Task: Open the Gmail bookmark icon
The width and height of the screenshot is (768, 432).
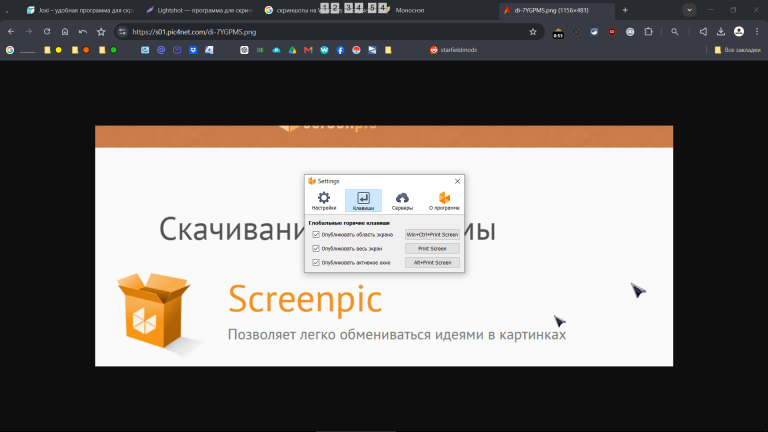Action: [308, 50]
